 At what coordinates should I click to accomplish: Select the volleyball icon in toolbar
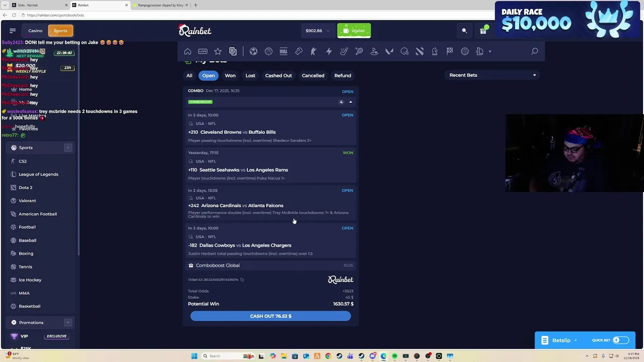[465, 51]
